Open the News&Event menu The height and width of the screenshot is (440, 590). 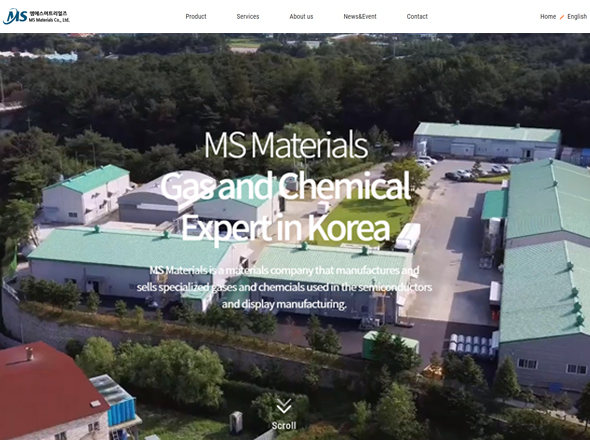360,17
